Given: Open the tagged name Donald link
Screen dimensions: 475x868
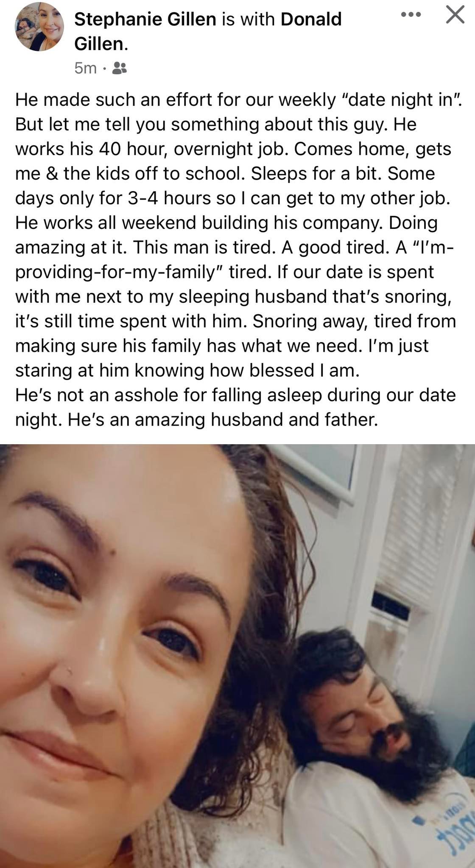Looking at the screenshot, I should tap(311, 19).
